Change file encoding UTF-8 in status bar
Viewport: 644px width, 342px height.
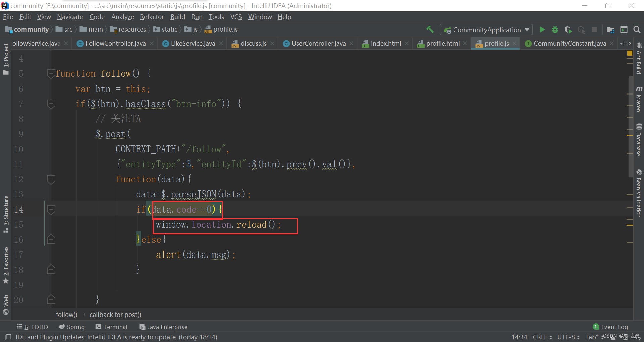pyautogui.click(x=569, y=337)
